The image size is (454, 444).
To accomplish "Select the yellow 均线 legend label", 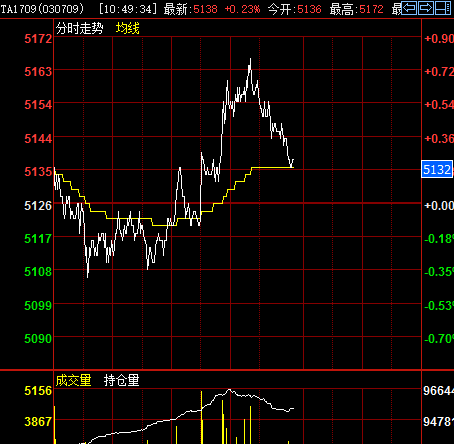I will click(128, 28).
